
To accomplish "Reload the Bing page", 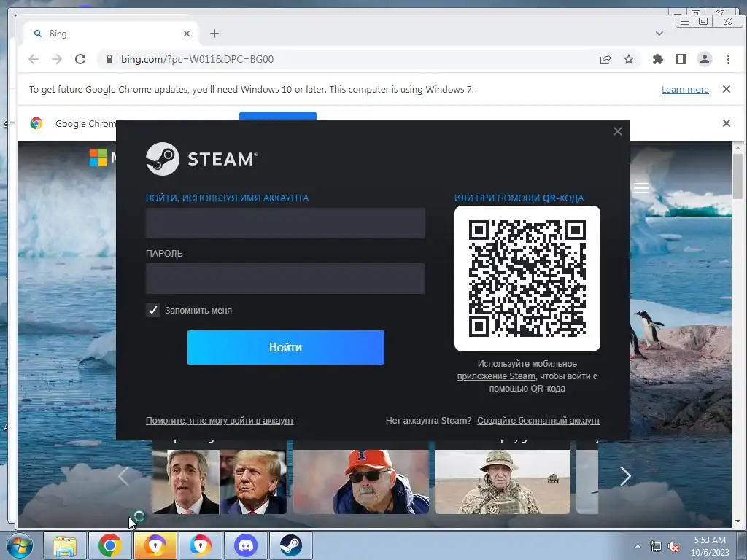I will (80, 59).
